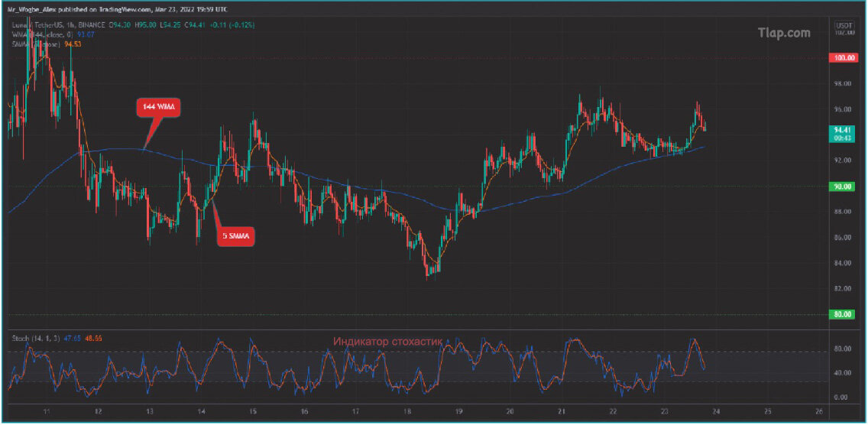The image size is (868, 425).
Task: Click date label 11 on time axis
Action: click(47, 412)
